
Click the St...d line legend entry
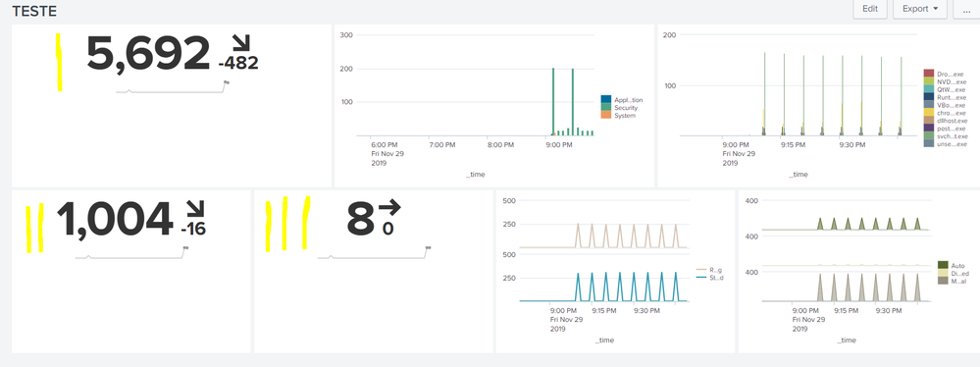(709, 278)
